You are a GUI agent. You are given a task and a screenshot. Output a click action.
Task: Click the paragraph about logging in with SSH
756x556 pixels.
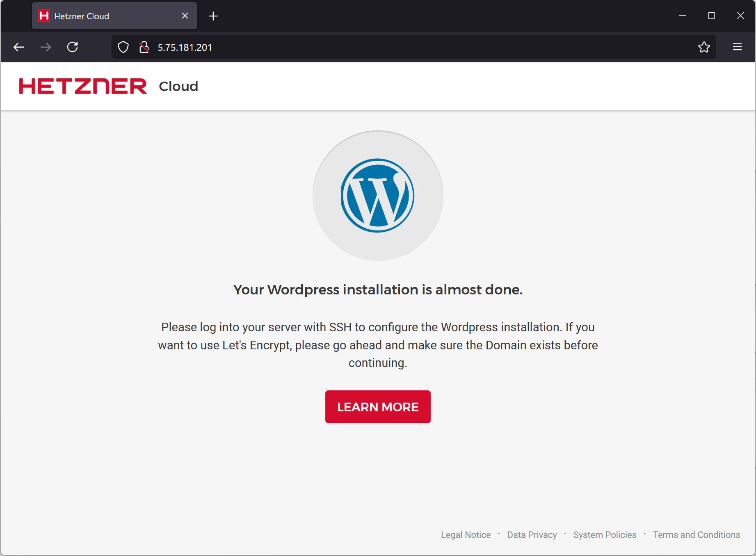tap(378, 345)
